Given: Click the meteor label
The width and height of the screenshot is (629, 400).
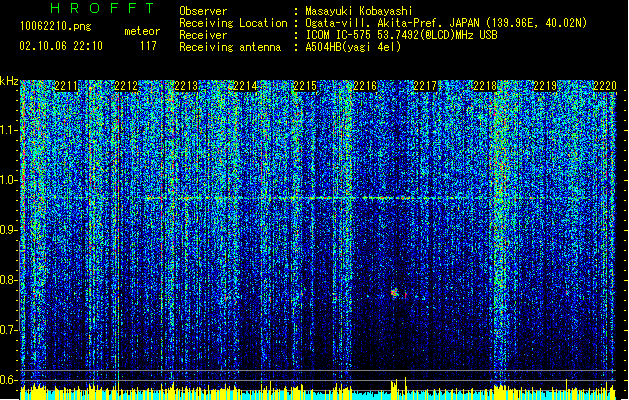Looking at the screenshot, I should point(142,31).
